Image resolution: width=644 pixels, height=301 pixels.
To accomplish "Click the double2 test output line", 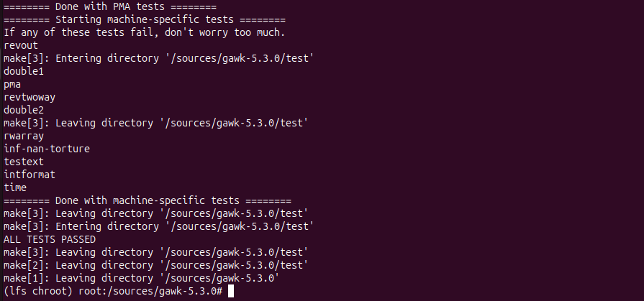I will pos(24,110).
